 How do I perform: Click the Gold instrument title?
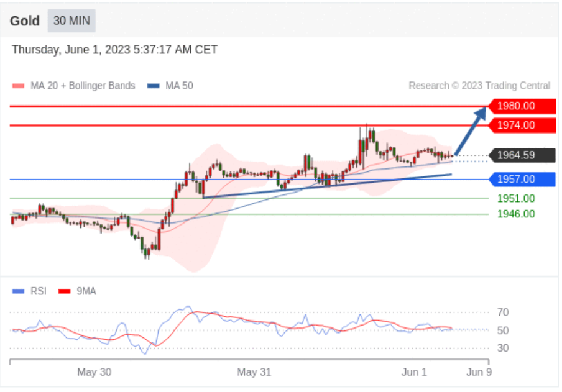25,21
